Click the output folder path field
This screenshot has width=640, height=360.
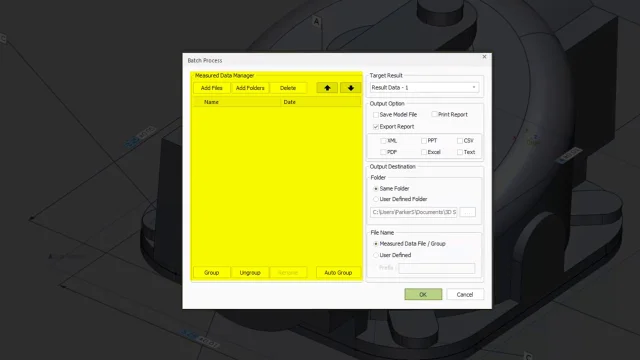pos(413,212)
